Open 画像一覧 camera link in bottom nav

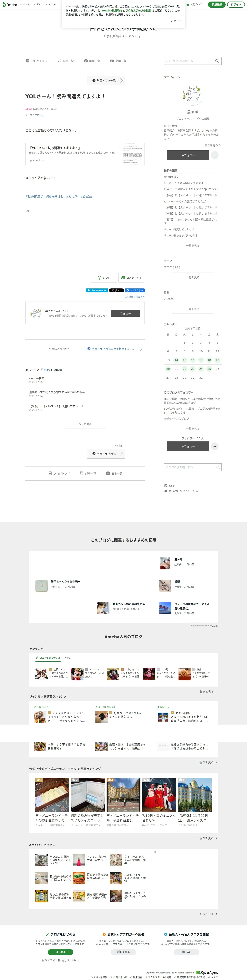click(x=114, y=473)
